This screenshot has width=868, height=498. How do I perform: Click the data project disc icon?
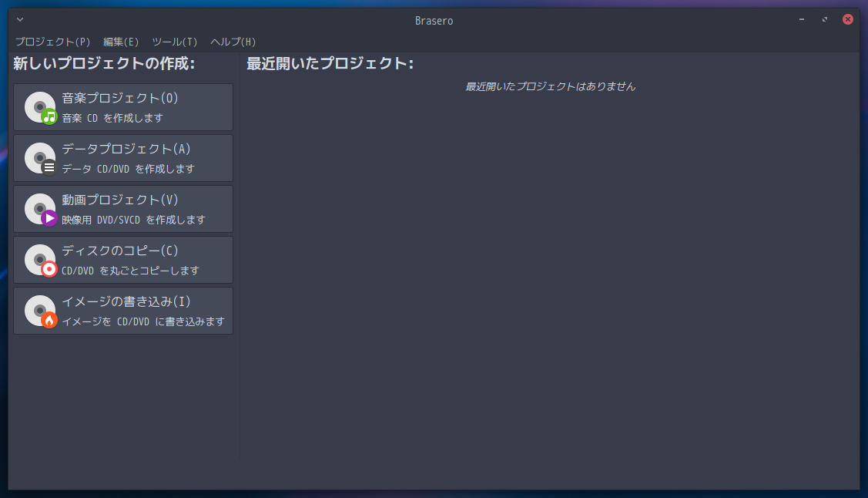pyautogui.click(x=41, y=159)
